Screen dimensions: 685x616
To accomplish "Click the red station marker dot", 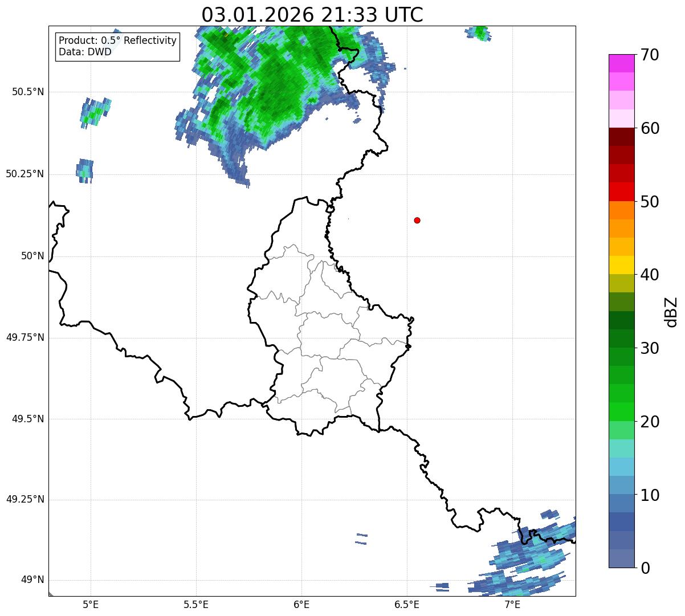I will click(x=417, y=220).
